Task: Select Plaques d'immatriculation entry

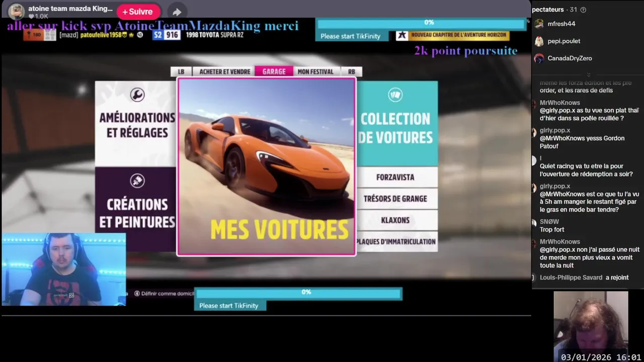Action: (x=396, y=241)
